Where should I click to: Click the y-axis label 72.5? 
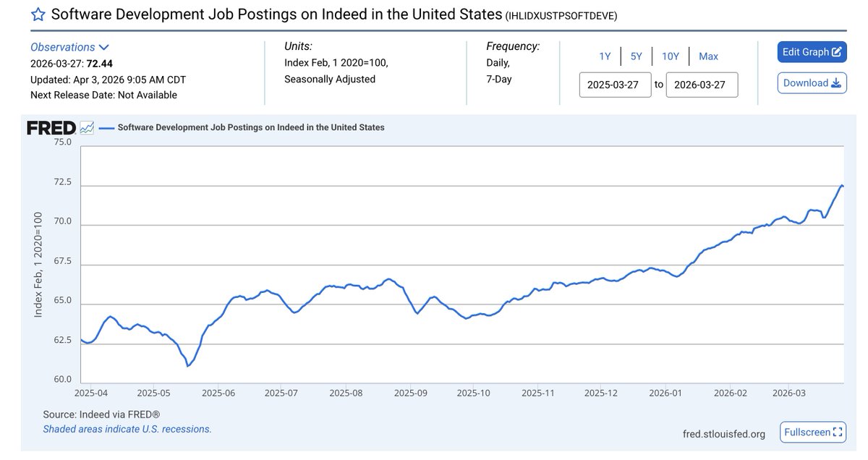pyautogui.click(x=63, y=182)
